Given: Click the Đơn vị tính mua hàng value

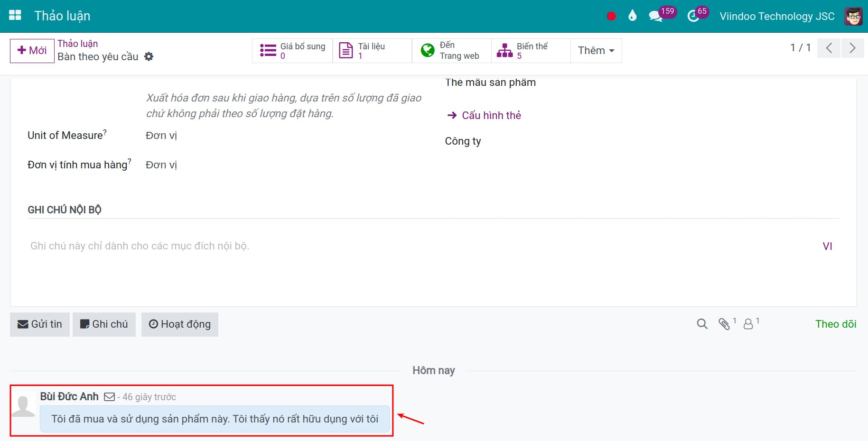Looking at the screenshot, I should click(161, 165).
